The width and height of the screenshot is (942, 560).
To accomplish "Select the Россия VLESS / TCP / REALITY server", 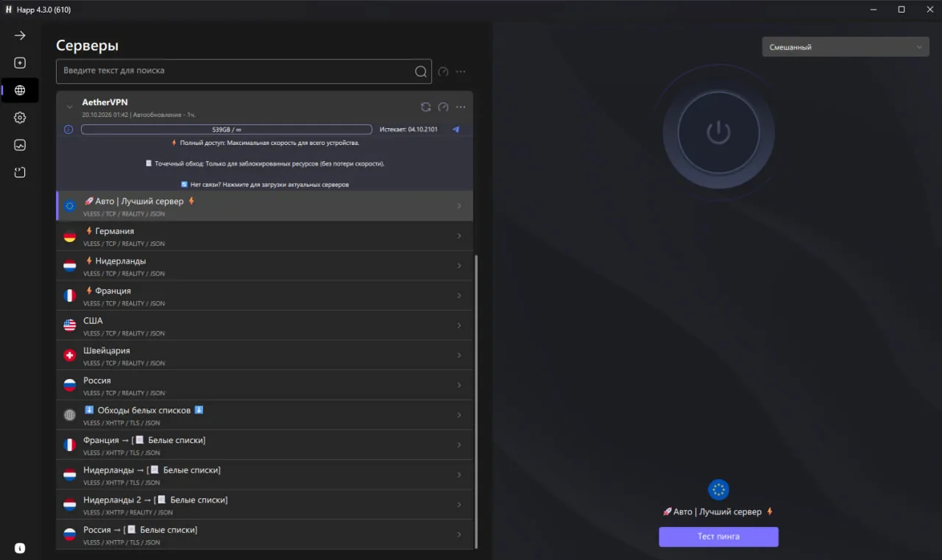I will (x=264, y=386).
